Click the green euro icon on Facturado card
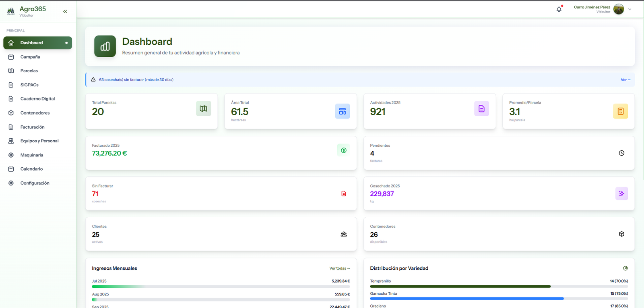Viewport: 644px width, 308px height. pos(343,150)
